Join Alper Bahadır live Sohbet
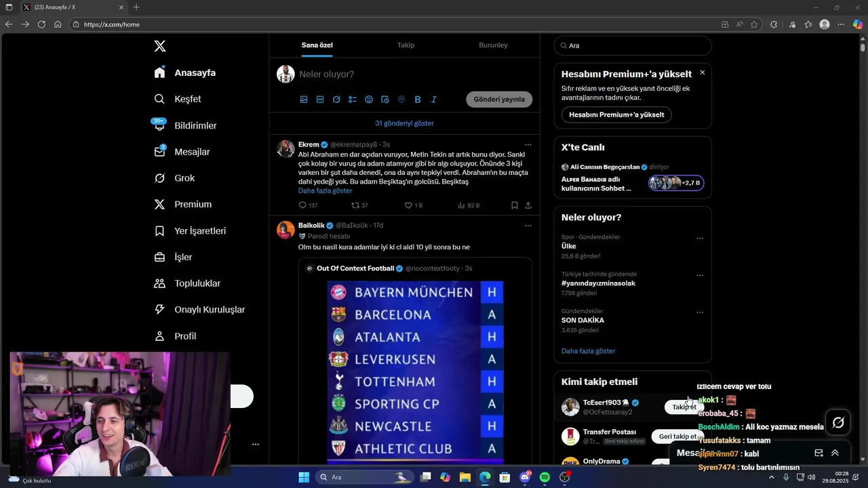868x488 pixels. [x=675, y=183]
